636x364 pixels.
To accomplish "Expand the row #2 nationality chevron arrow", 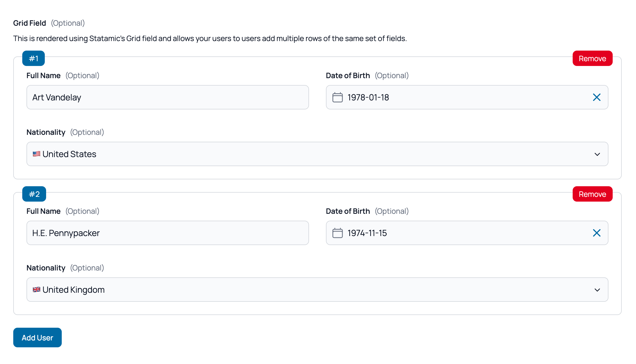I will coord(597,290).
